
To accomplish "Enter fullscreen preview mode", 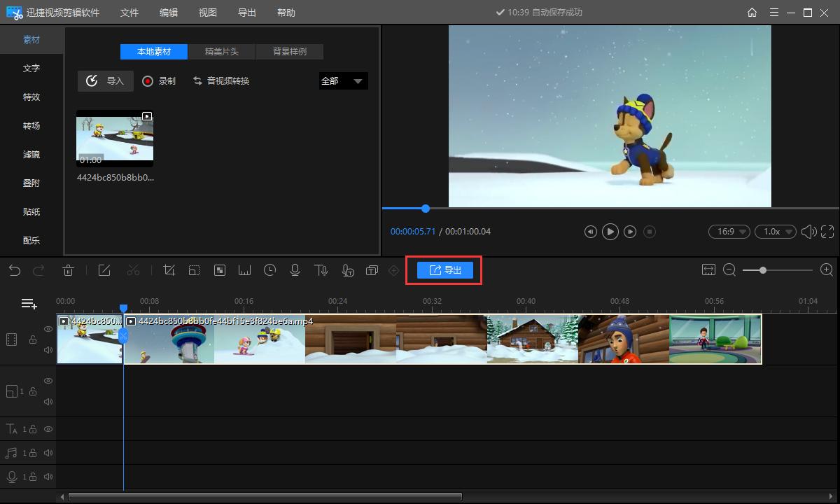I will point(827,231).
